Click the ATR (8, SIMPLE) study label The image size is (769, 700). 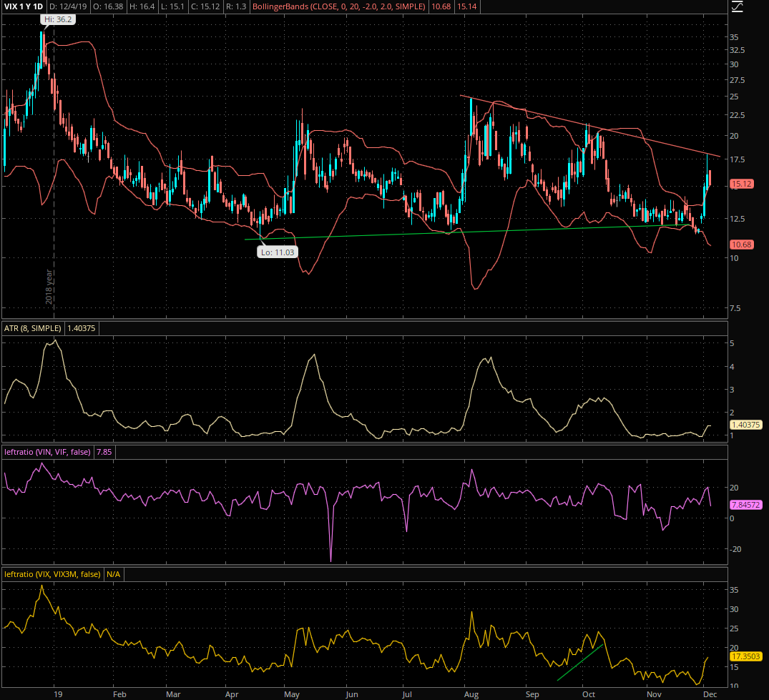(x=33, y=328)
